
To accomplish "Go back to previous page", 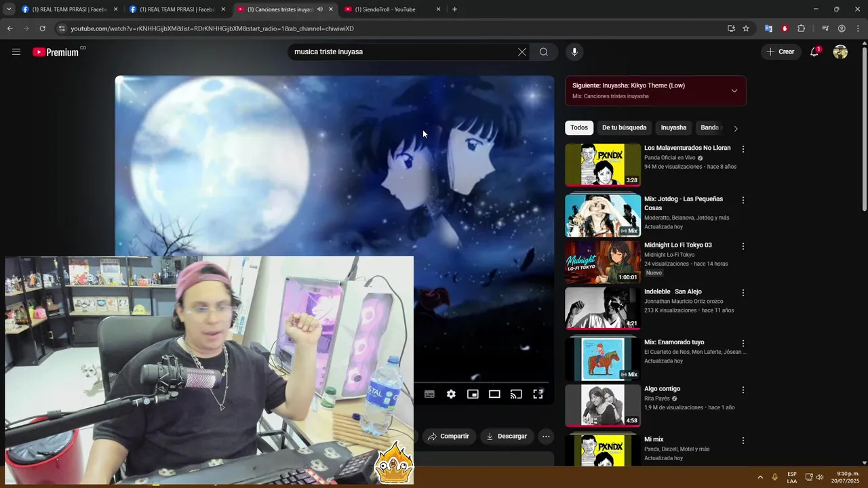I will (9, 28).
